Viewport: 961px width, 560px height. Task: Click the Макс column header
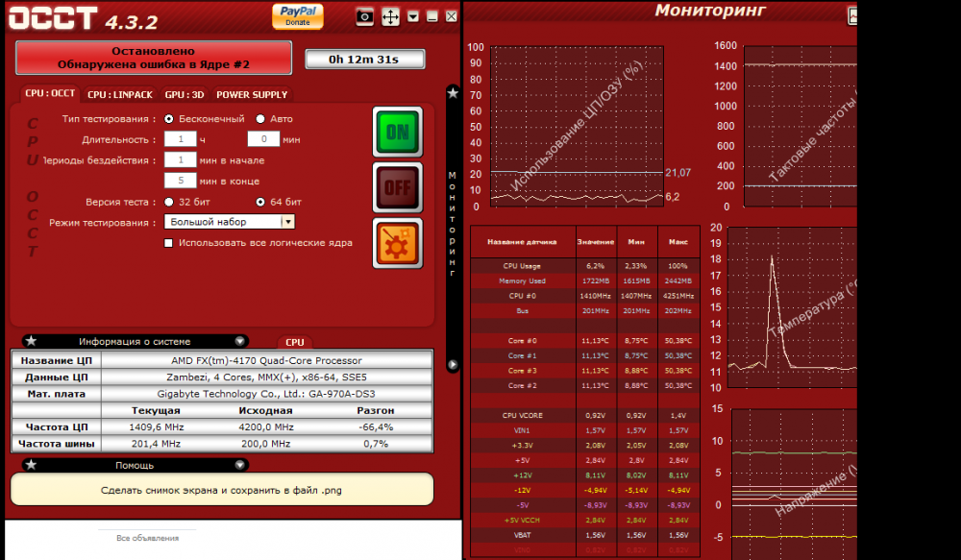click(x=678, y=242)
